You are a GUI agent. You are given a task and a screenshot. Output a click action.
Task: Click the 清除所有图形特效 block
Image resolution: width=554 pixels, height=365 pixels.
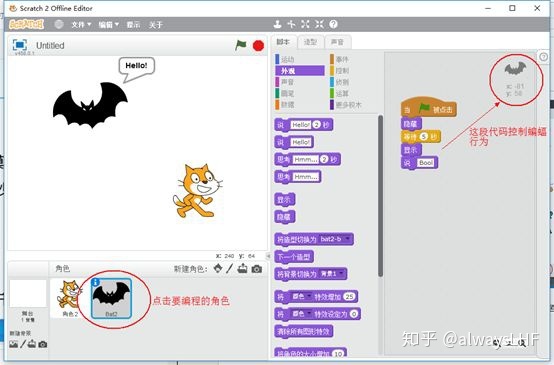[x=303, y=331]
